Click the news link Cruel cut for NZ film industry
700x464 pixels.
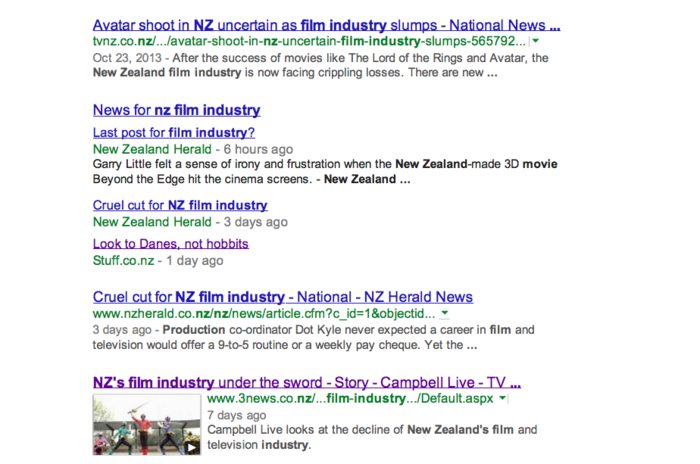click(x=180, y=205)
